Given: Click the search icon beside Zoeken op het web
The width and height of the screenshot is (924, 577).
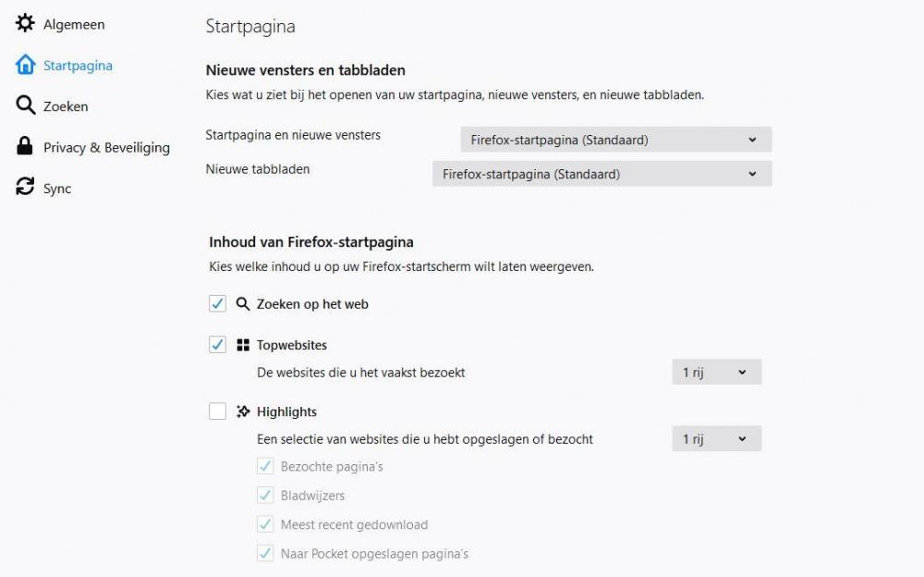Looking at the screenshot, I should (243, 303).
